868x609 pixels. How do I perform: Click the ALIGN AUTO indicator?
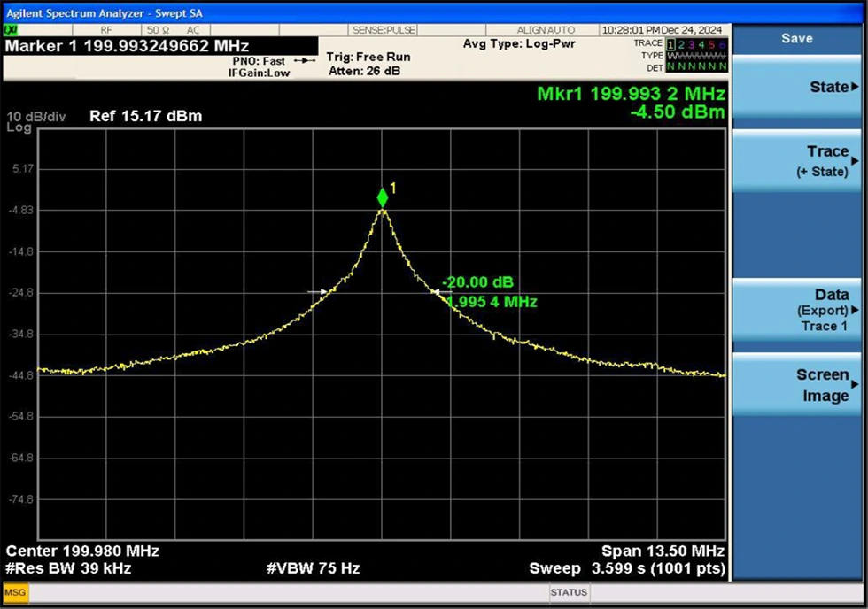pyautogui.click(x=546, y=30)
